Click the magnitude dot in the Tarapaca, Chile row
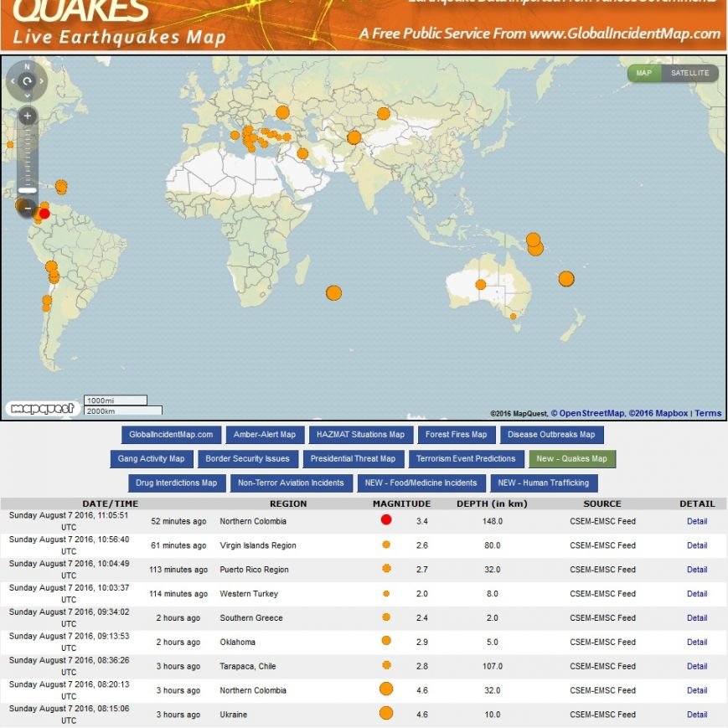This screenshot has width=728, height=728. (x=386, y=665)
